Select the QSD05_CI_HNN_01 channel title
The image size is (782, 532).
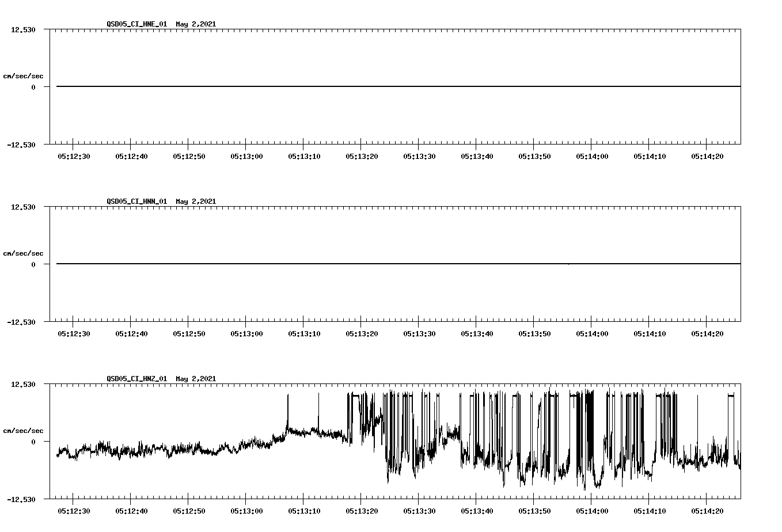point(137,202)
